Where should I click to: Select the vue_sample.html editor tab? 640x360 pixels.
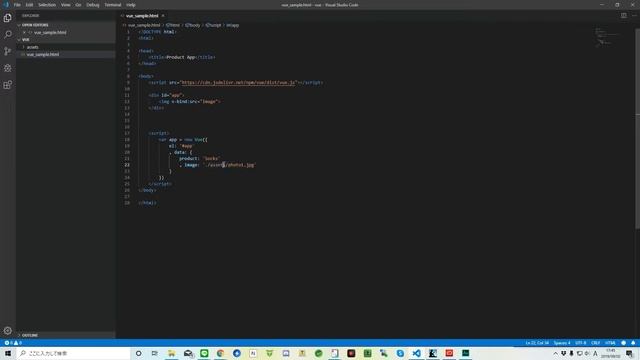[x=142, y=16]
